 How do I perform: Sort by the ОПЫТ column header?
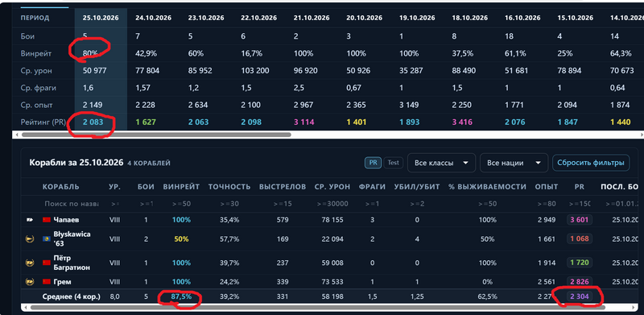point(547,187)
